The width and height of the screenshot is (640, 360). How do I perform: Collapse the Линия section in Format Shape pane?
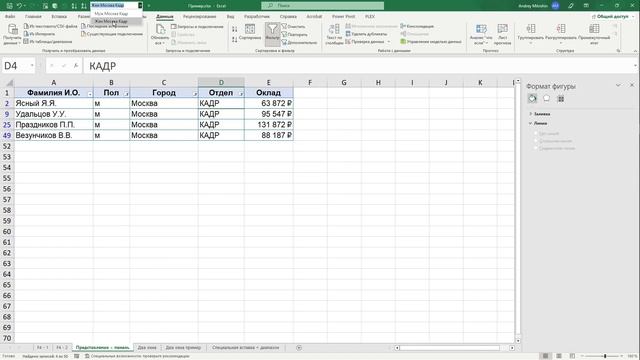538,123
